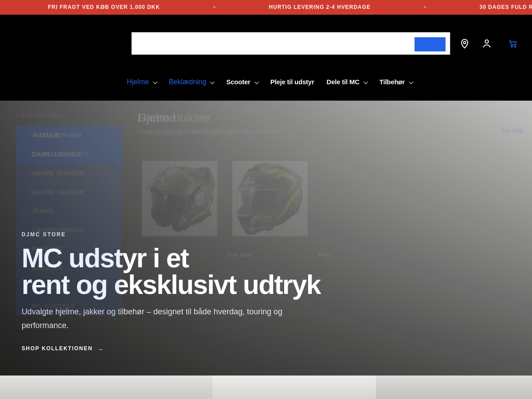Open the store locator pin icon

[x=465, y=43]
